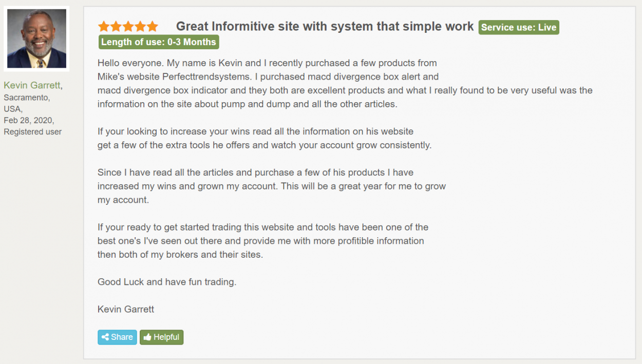
Task: Click the fourth orange rating star
Action: [x=140, y=26]
